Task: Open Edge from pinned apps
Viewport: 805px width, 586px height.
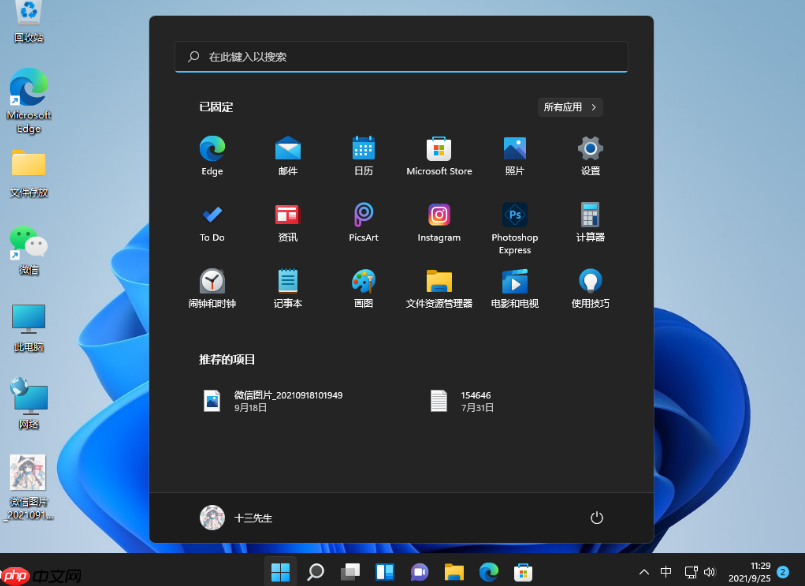Action: coord(212,156)
